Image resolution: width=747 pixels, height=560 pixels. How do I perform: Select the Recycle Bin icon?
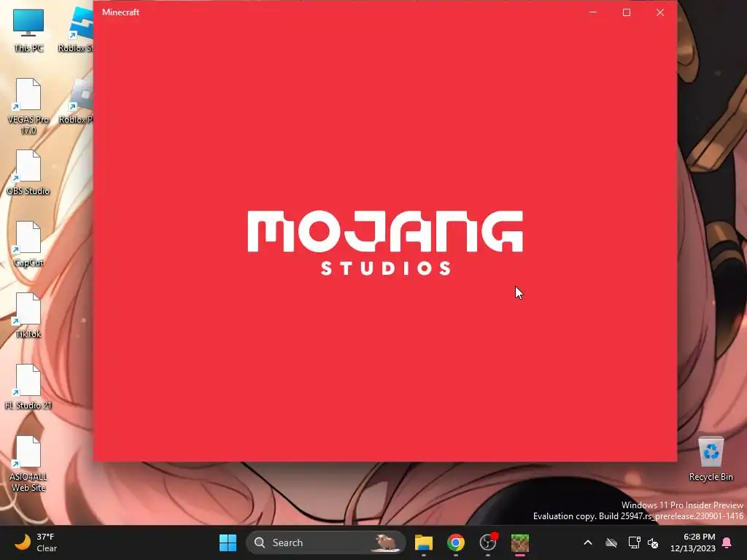(711, 459)
